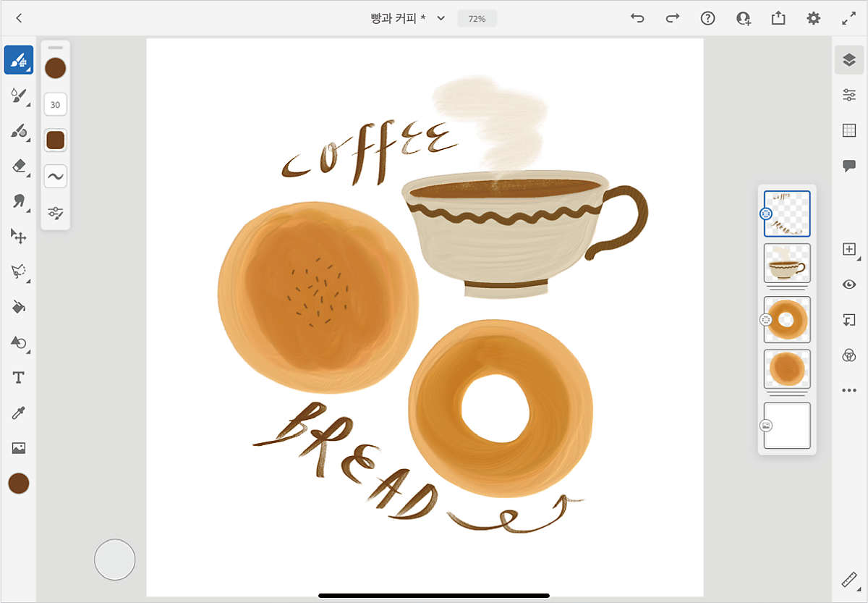This screenshot has width=868, height=603.
Task: Open the Comments panel
Action: point(849,166)
